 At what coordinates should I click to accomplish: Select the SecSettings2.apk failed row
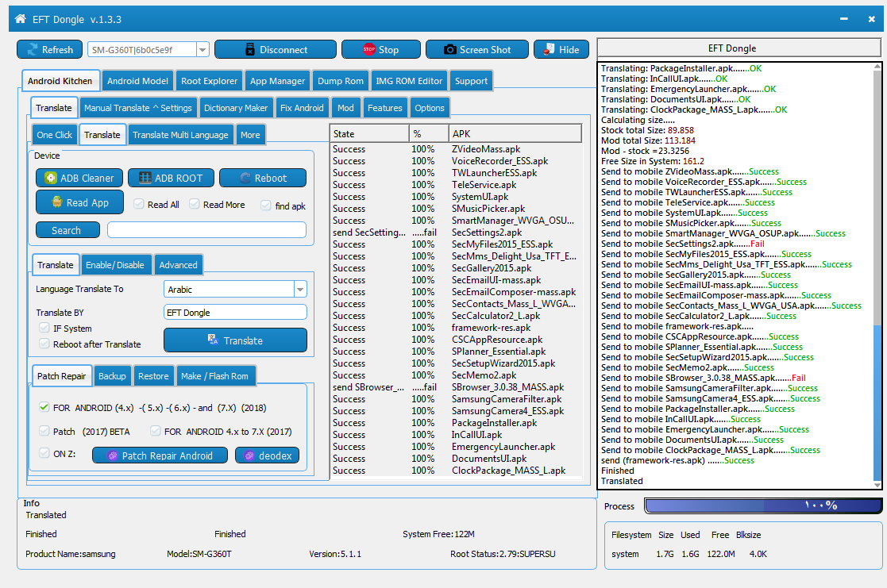point(456,233)
